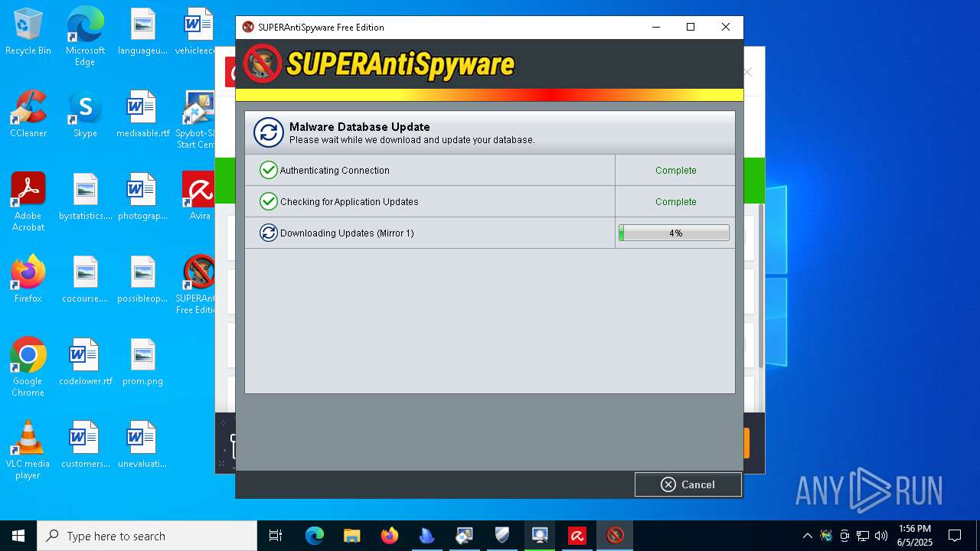Open the Recycle Bin desktop icon
Viewport: 980px width, 551px height.
28,32
